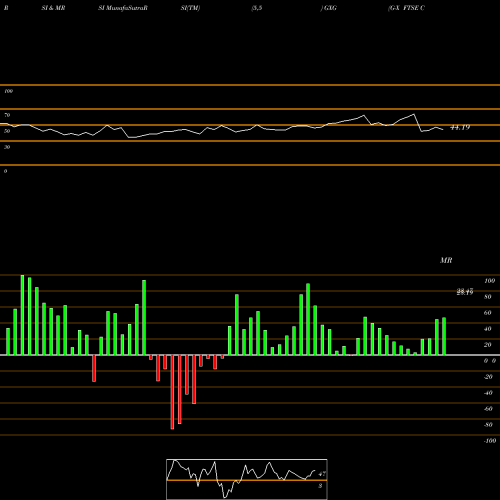Click the last green MR bar on the right
This screenshot has width=500, height=500.
click(x=444, y=336)
